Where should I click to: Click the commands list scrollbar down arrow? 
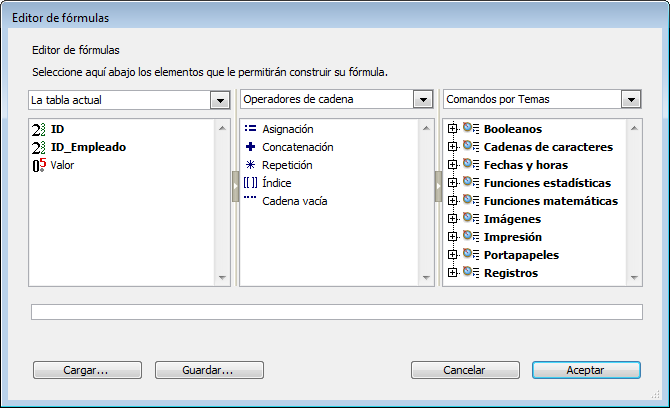coord(634,279)
